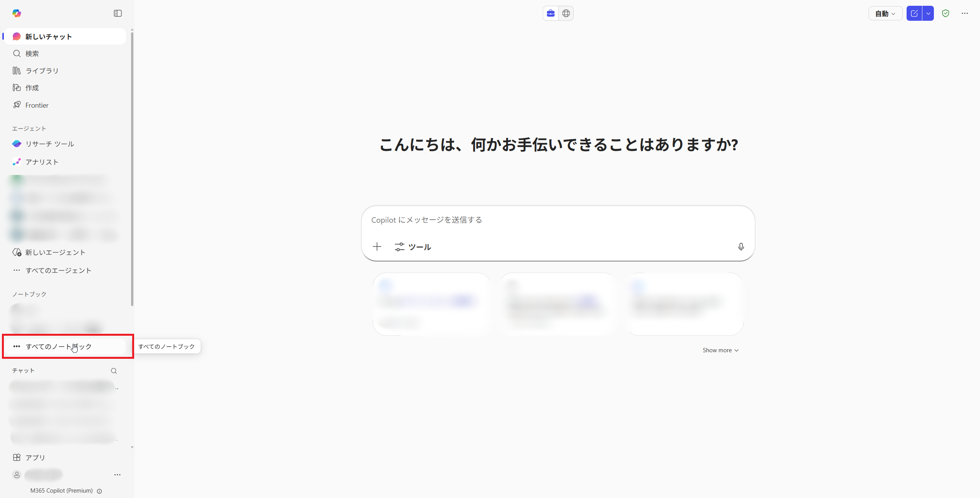Image resolution: width=980 pixels, height=498 pixels.
Task: Open 検索 to search
Action: point(32,53)
